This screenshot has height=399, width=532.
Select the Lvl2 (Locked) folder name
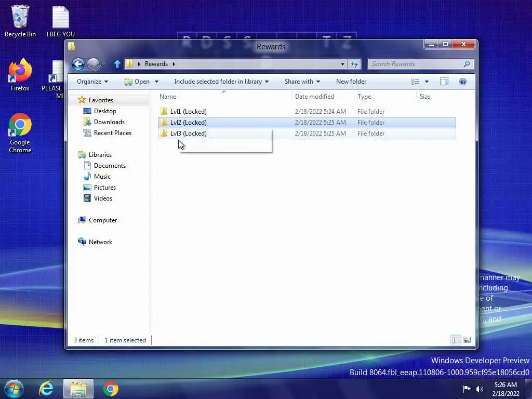tap(188, 123)
